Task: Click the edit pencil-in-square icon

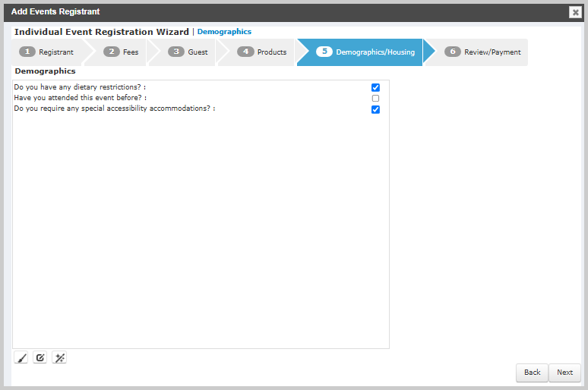Action: 40,358
